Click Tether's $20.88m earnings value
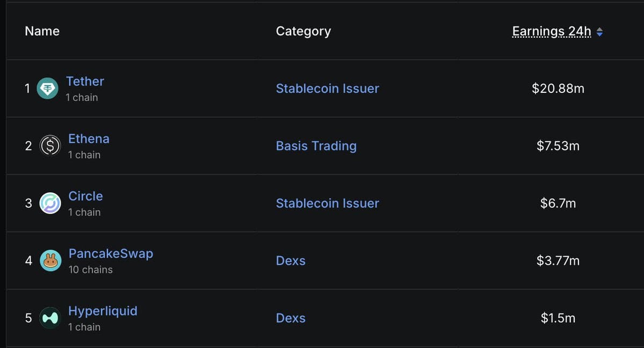This screenshot has height=348, width=644. tap(558, 88)
